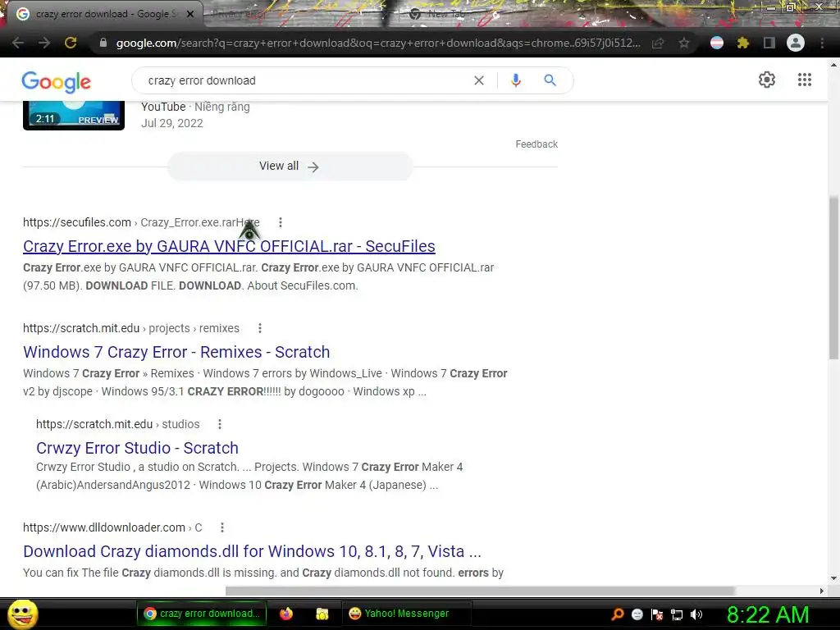840x630 pixels.
Task: Open Crwzy Error Studio Scratch link
Action: point(137,448)
